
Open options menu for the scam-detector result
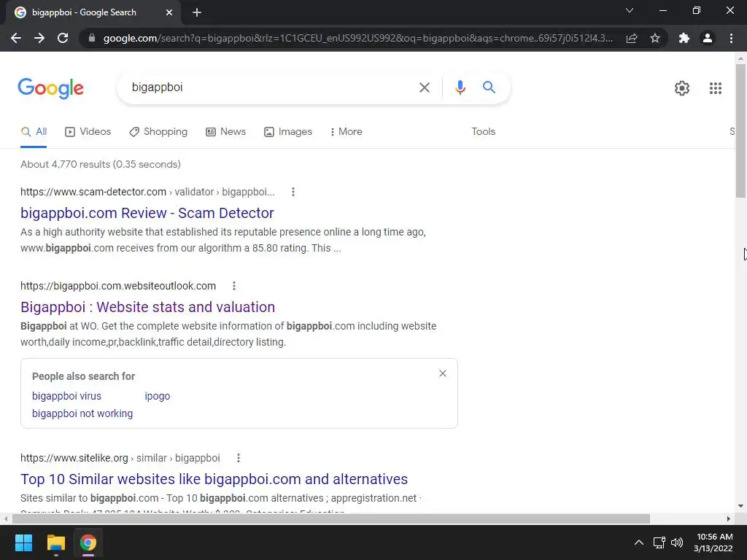point(293,192)
